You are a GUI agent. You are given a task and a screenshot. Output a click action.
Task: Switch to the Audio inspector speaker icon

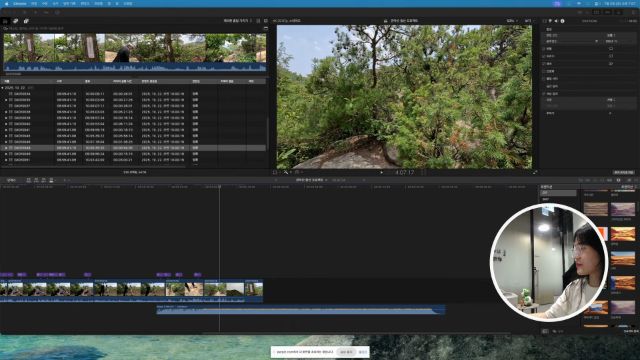[x=556, y=21]
